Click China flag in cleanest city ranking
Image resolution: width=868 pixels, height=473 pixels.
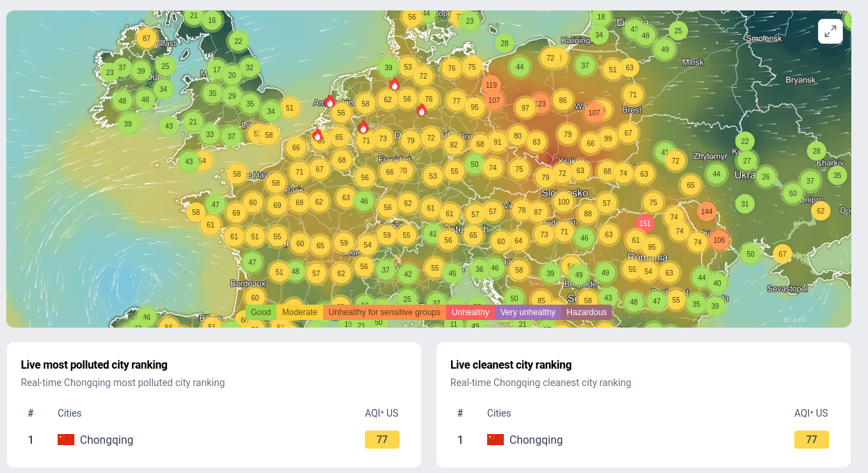pos(496,440)
